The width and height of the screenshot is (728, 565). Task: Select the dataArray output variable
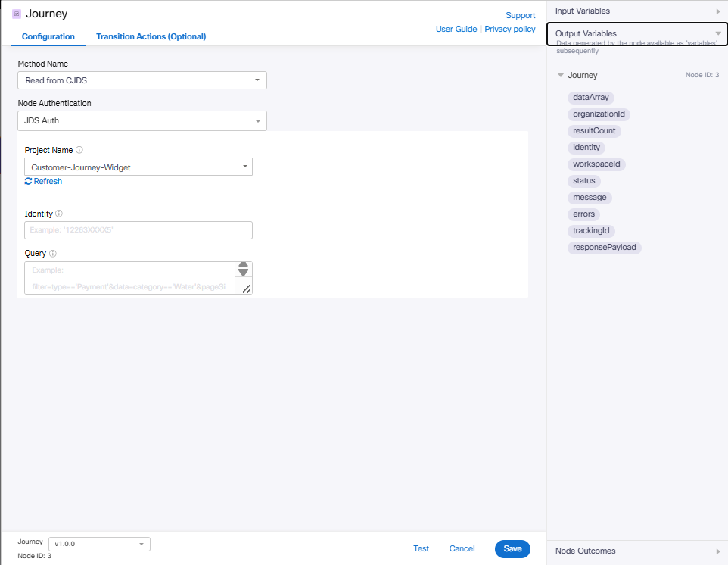(590, 98)
